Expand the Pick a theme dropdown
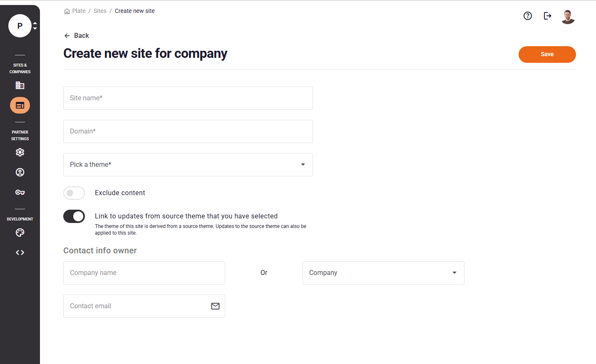The image size is (596, 364). 188,165
